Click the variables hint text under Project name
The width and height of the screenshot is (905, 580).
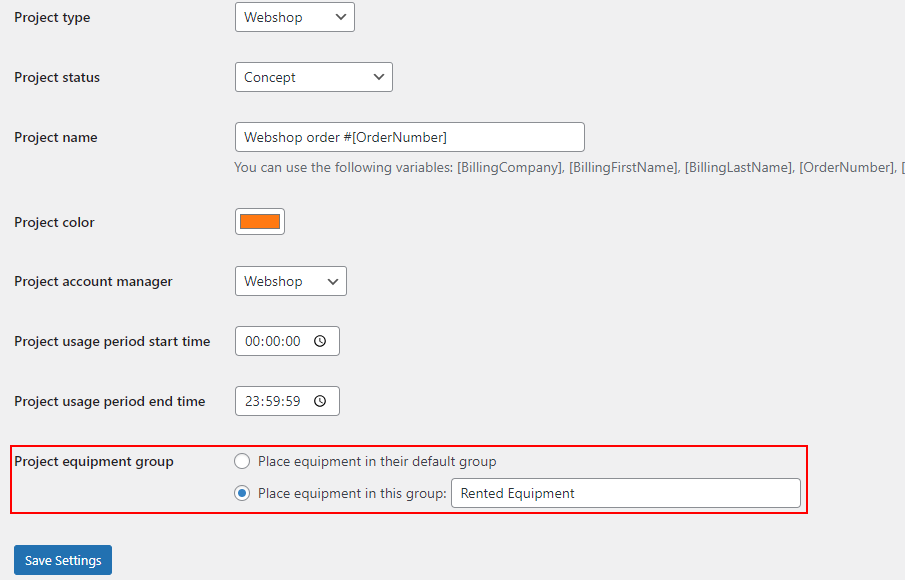(569, 167)
